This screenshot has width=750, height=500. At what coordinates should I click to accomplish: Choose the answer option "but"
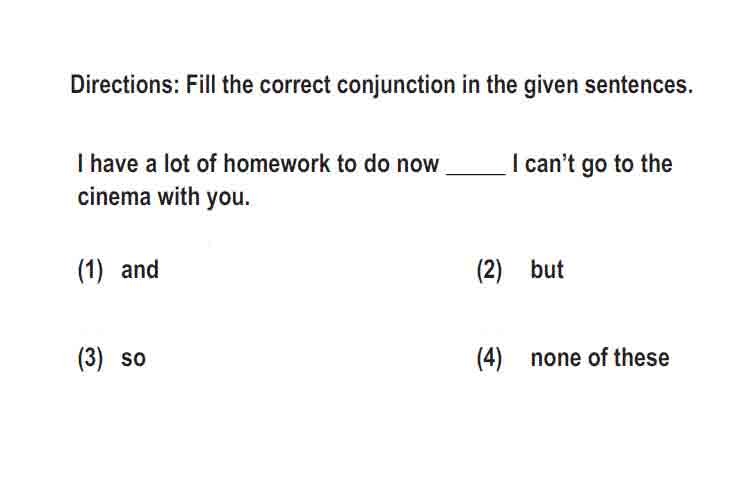pos(547,269)
